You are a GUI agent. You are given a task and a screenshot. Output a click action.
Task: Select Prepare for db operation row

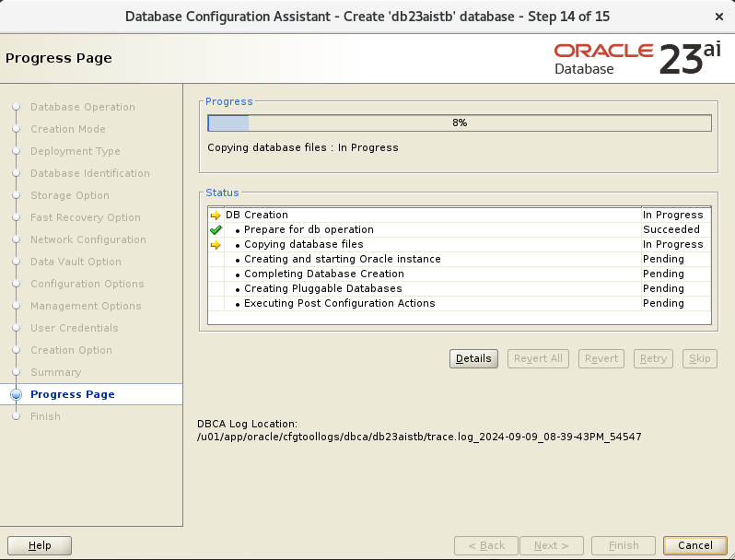[x=460, y=229]
